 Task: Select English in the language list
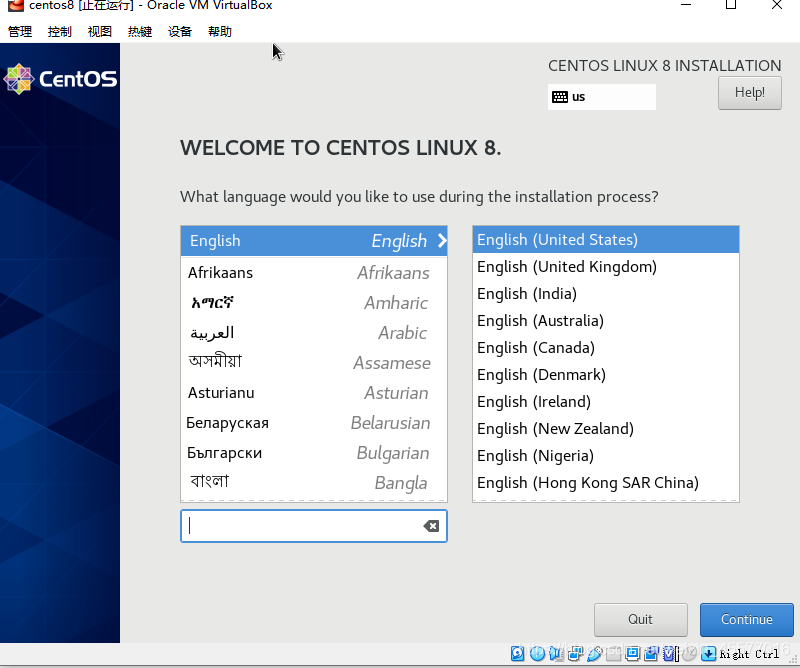pyautogui.click(x=314, y=241)
